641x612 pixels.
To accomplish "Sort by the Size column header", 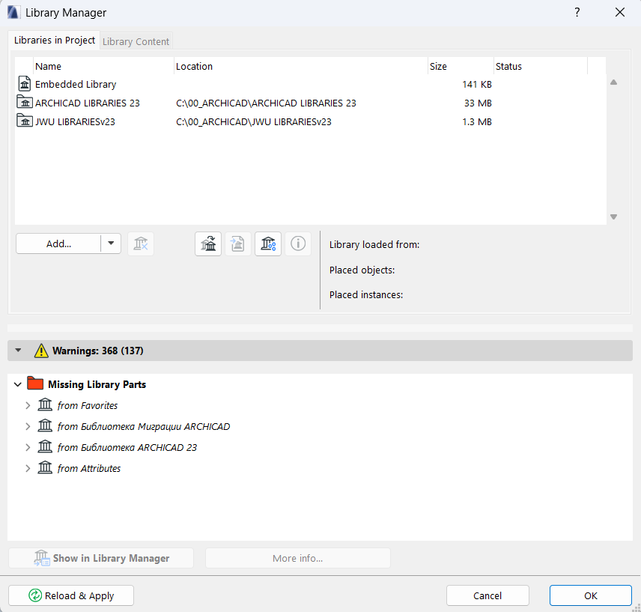I will 460,66.
